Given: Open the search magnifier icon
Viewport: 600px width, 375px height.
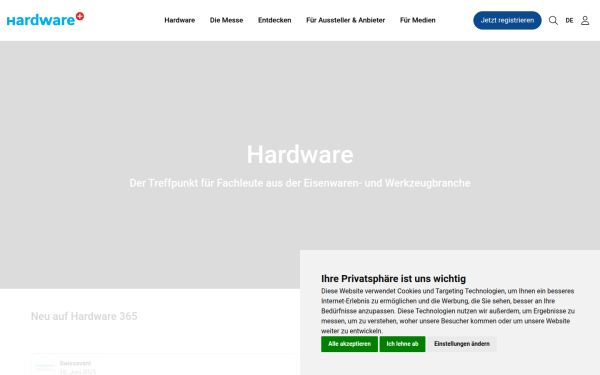Looking at the screenshot, I should pos(553,20).
